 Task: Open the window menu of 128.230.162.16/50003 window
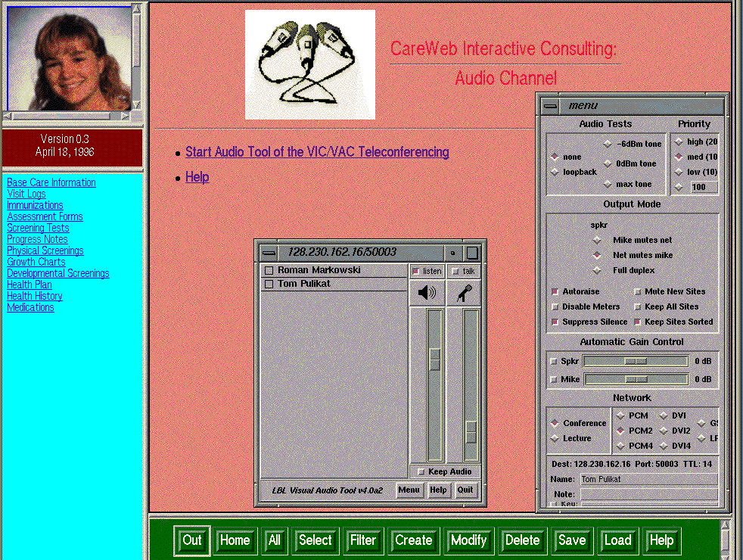coord(269,253)
